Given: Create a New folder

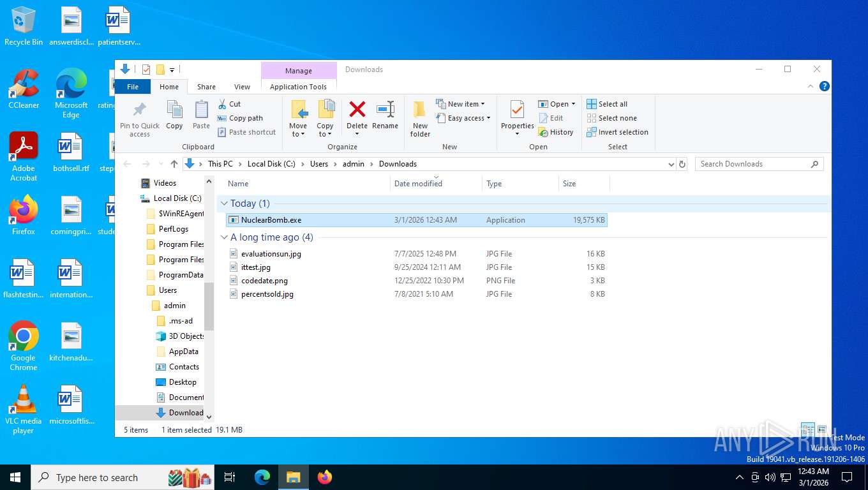Looking at the screenshot, I should coord(420,119).
